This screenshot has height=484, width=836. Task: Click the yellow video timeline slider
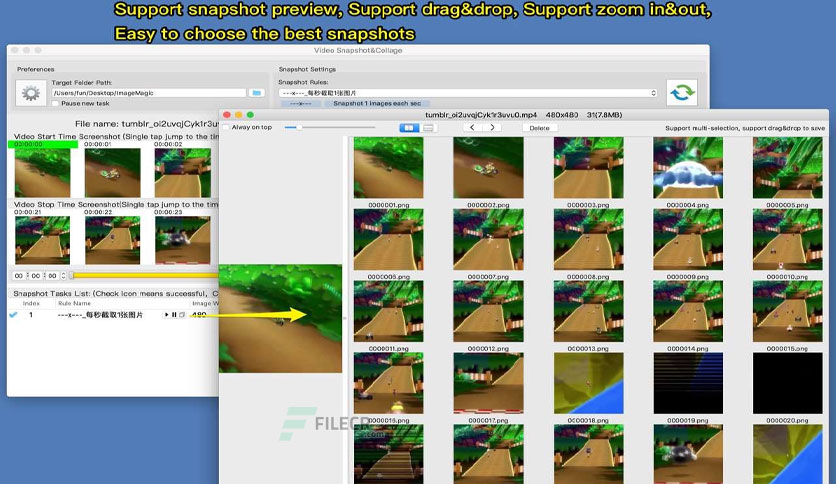pos(144,276)
